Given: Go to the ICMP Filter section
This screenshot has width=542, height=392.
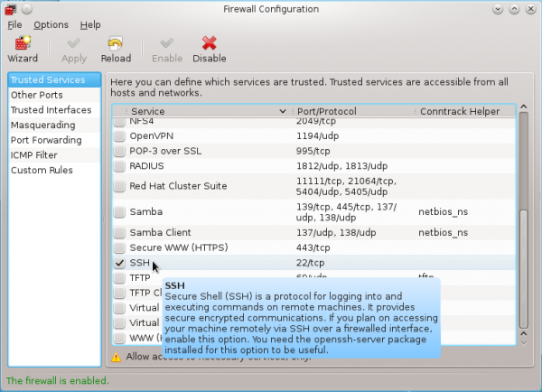Looking at the screenshot, I should [34, 155].
